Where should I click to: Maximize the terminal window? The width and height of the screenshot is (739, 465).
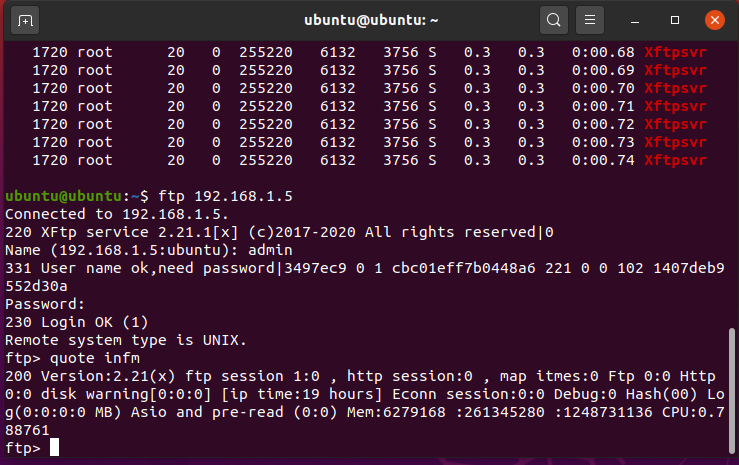(x=675, y=20)
